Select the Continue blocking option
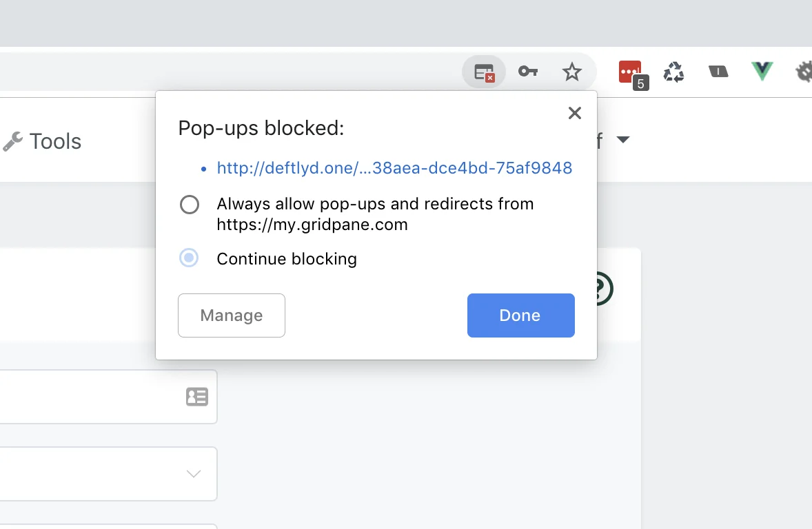 (x=188, y=258)
